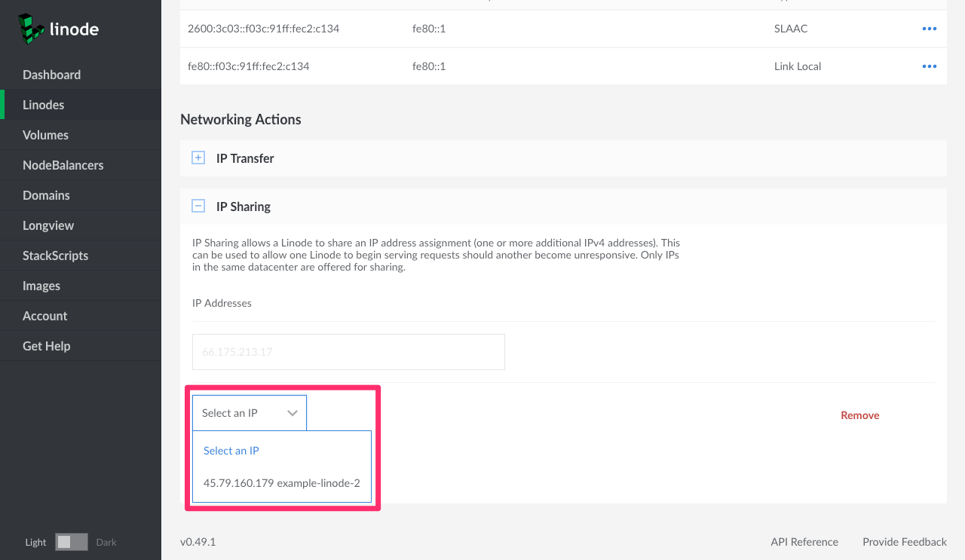Viewport: 965px width, 560px height.
Task: Open the API Reference link
Action: [804, 542]
